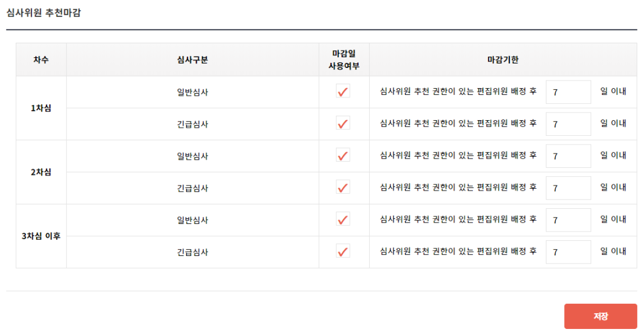Click the 마감일 사용여부 column header
This screenshot has width=644, height=334.
tap(344, 60)
